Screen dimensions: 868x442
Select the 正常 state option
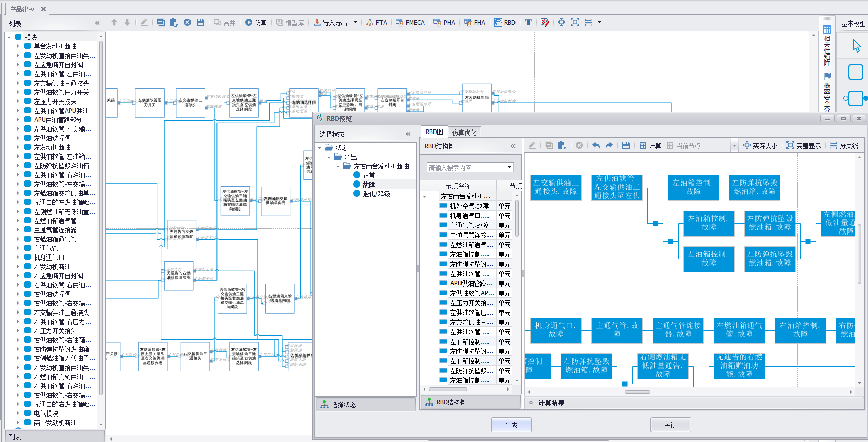pos(368,175)
